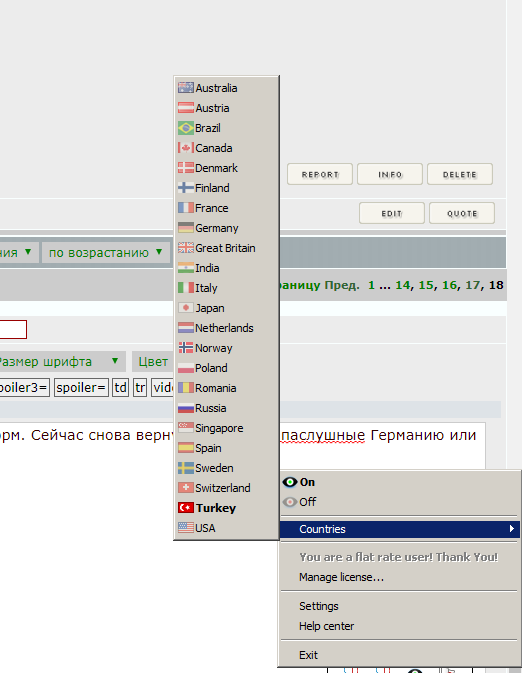The height and width of the screenshot is (673, 522).
Task: Click the Sweden flag icon
Action: coord(186,468)
